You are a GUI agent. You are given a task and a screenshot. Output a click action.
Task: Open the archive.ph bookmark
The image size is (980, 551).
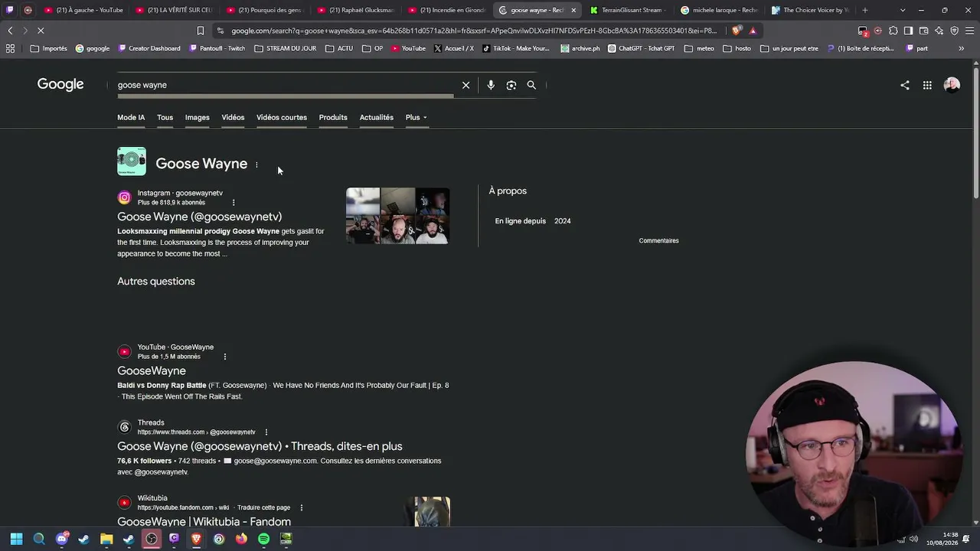click(580, 48)
